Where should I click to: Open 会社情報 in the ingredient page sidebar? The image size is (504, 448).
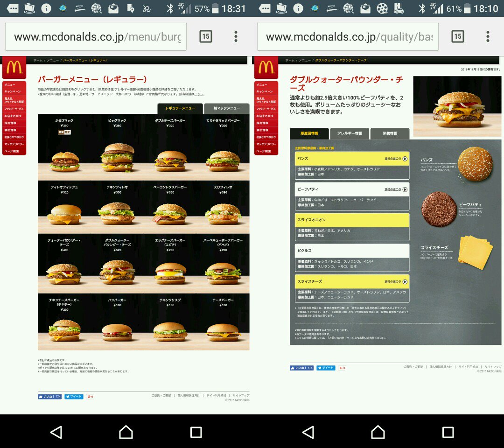tap(266, 130)
